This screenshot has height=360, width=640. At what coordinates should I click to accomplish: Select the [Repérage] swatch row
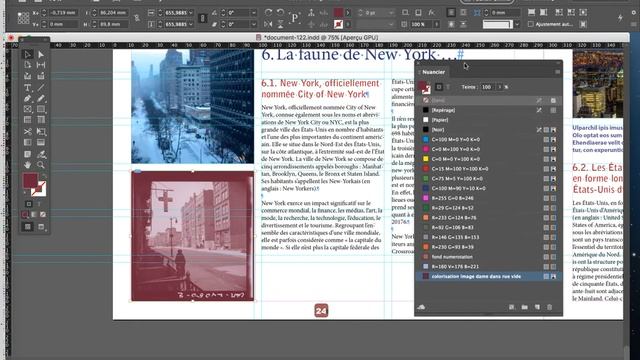tap(489, 110)
